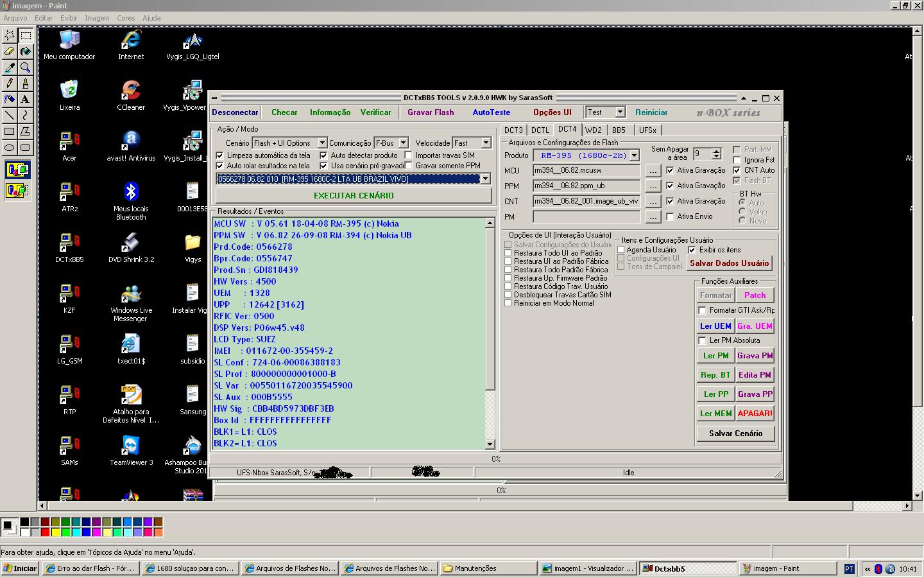
Task: Open the Produto RM-395 dropdown
Action: pyautogui.click(x=634, y=155)
